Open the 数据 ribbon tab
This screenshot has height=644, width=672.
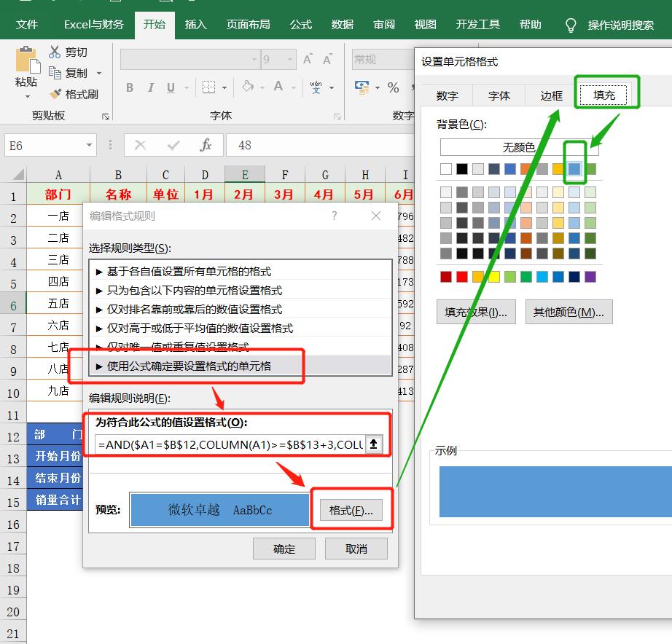[x=342, y=24]
